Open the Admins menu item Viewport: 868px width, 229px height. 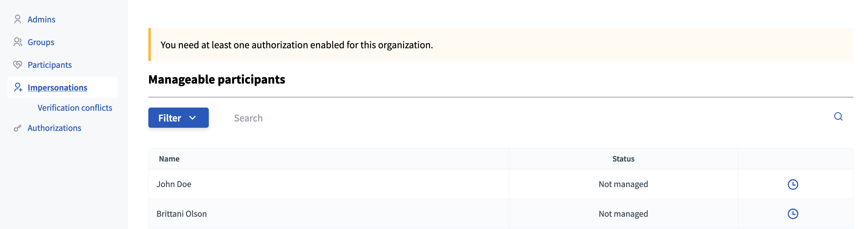coord(42,20)
